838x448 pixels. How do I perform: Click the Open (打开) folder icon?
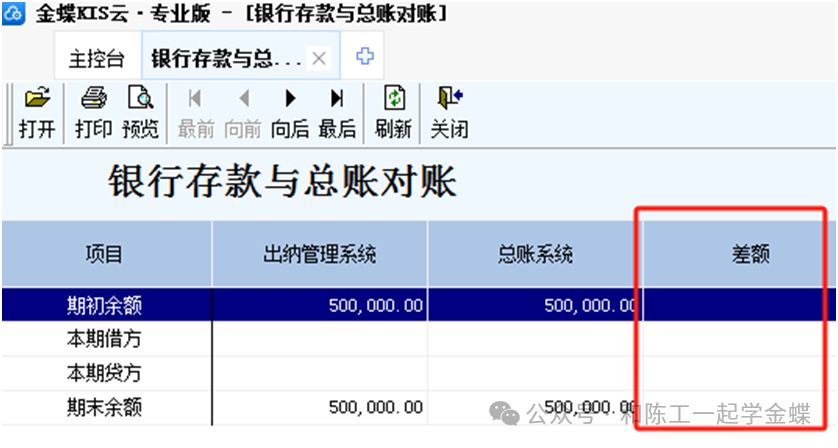37,99
